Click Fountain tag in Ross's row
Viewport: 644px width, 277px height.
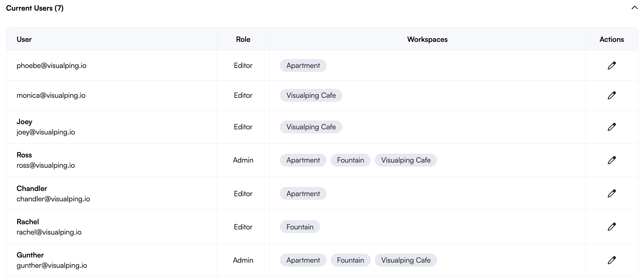tap(351, 160)
